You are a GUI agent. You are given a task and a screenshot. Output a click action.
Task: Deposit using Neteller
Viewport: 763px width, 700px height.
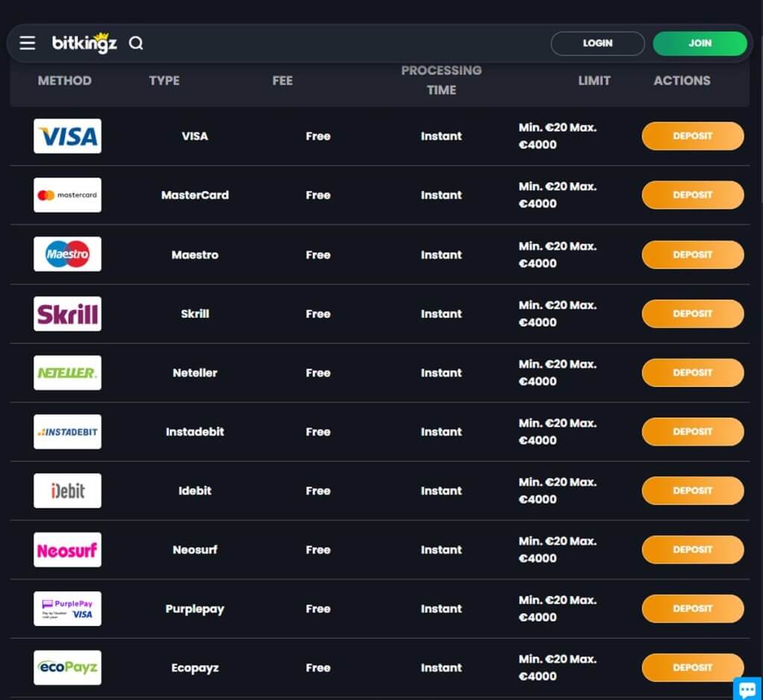692,373
